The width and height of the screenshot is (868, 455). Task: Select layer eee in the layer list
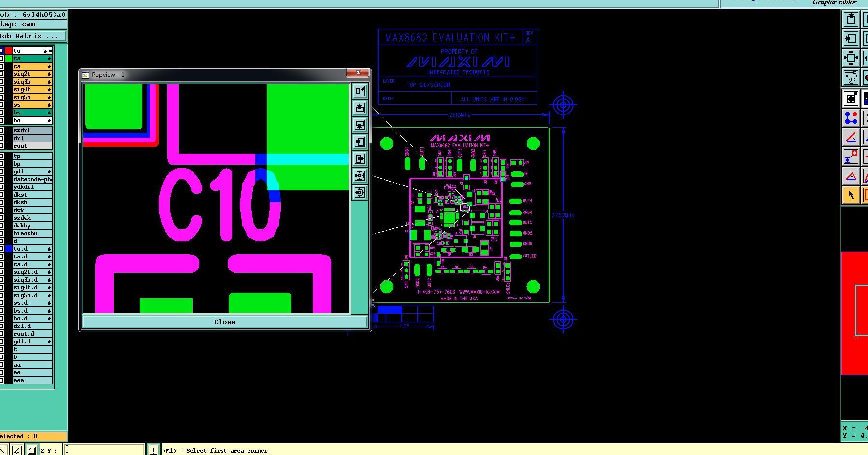point(33,380)
